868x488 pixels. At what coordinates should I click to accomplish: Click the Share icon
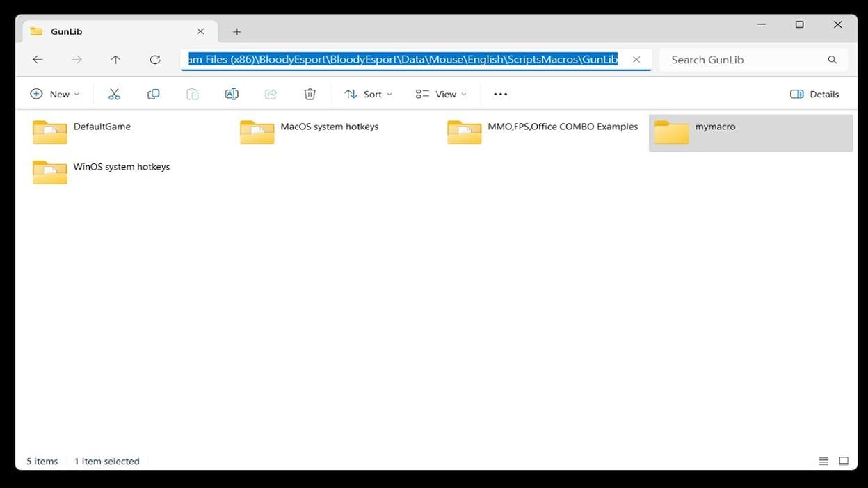(x=271, y=94)
